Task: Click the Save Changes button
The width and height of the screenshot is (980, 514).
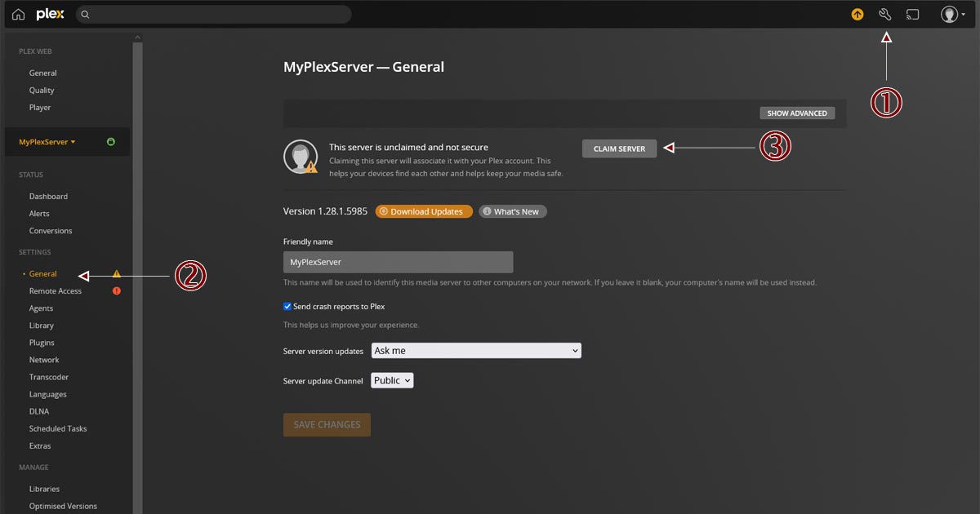Action: (327, 424)
